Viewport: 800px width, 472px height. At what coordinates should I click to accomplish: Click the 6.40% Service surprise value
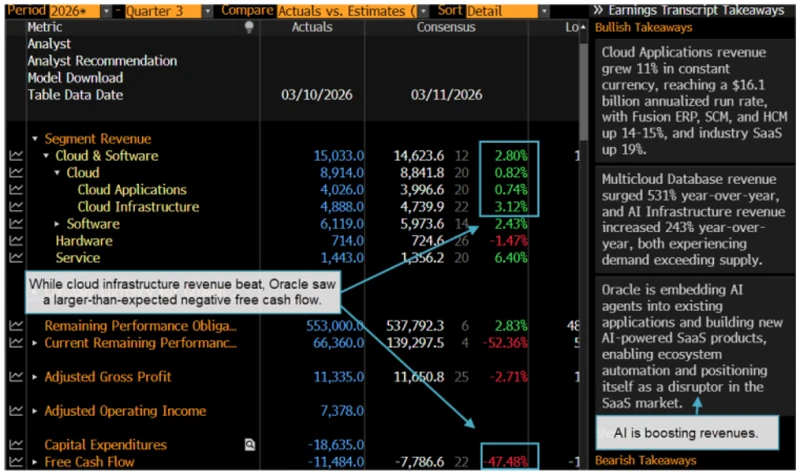[x=511, y=258]
